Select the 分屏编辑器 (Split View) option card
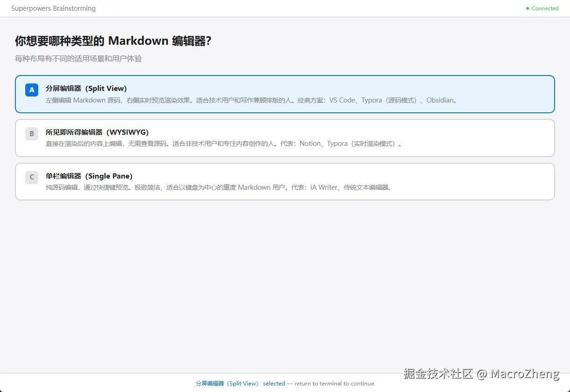This screenshot has height=392, width=570. (x=285, y=94)
